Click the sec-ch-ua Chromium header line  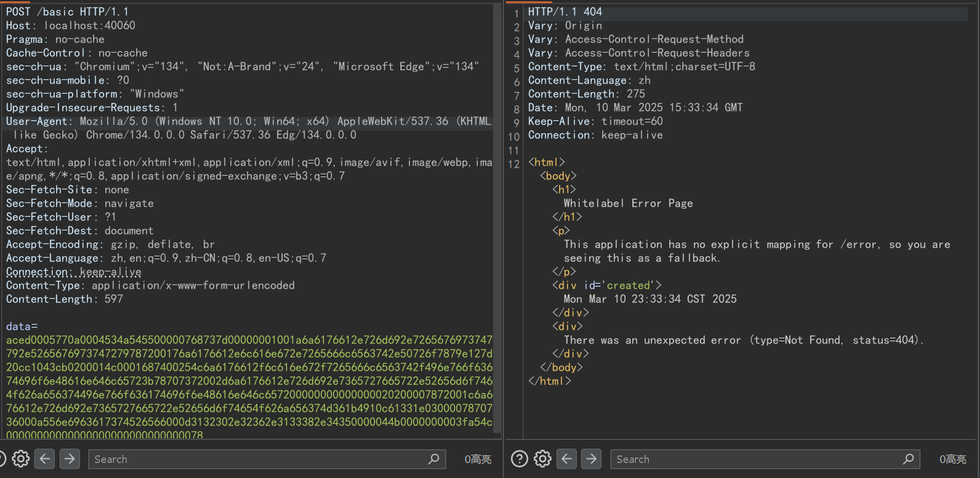(242, 66)
